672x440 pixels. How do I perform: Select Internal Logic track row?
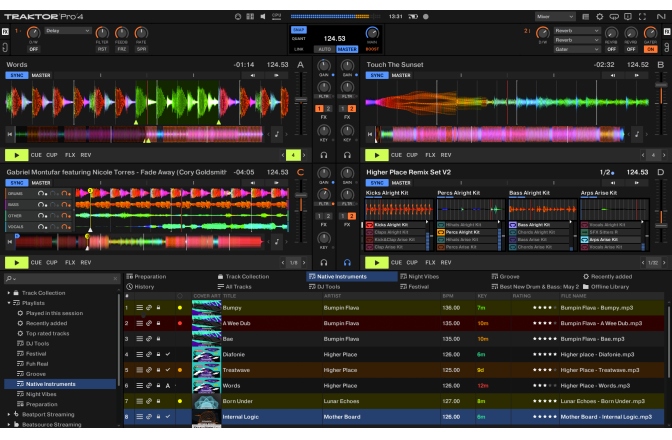[x=394, y=417]
